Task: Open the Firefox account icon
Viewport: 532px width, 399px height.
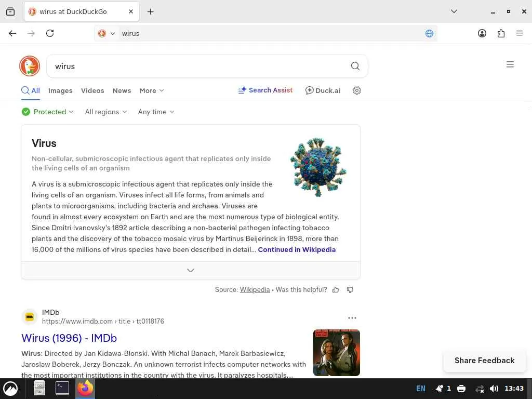Action: [482, 33]
